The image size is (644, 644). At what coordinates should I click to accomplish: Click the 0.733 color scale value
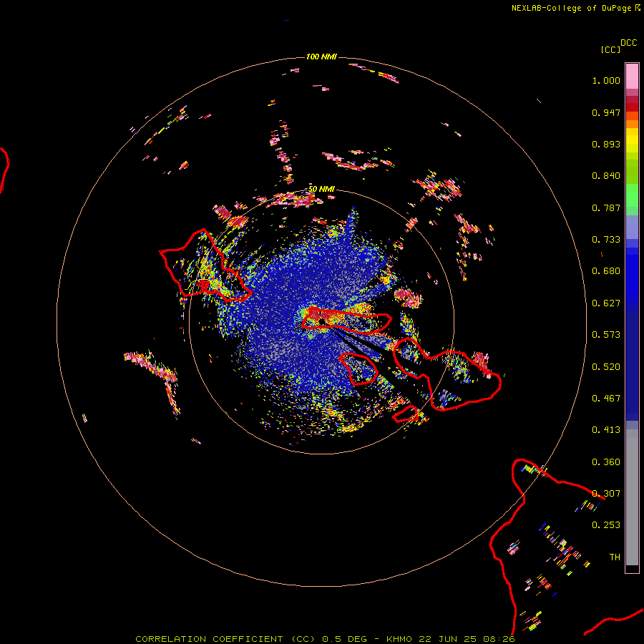click(606, 240)
